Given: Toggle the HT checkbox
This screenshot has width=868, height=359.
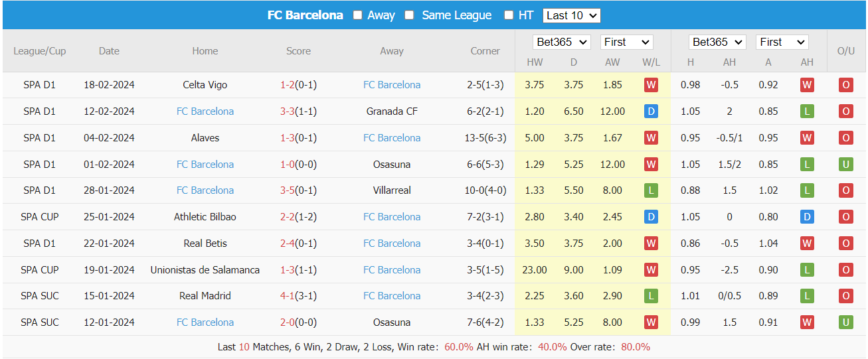Looking at the screenshot, I should pos(509,15).
